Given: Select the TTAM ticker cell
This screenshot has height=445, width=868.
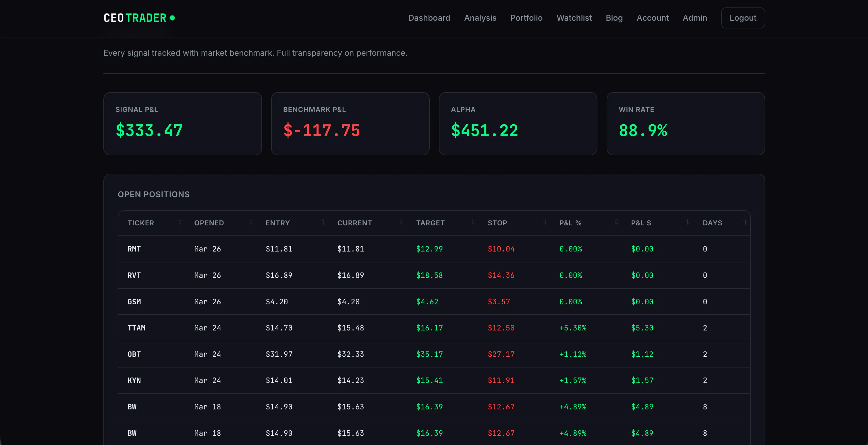Looking at the screenshot, I should (x=136, y=328).
